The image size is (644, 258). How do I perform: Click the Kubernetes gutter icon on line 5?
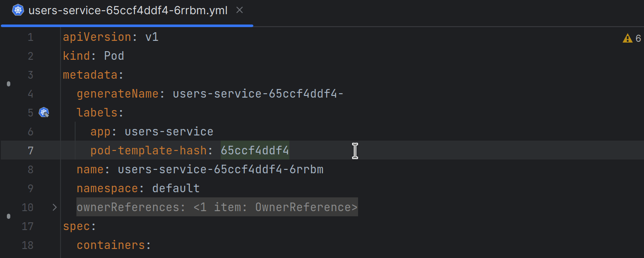44,112
